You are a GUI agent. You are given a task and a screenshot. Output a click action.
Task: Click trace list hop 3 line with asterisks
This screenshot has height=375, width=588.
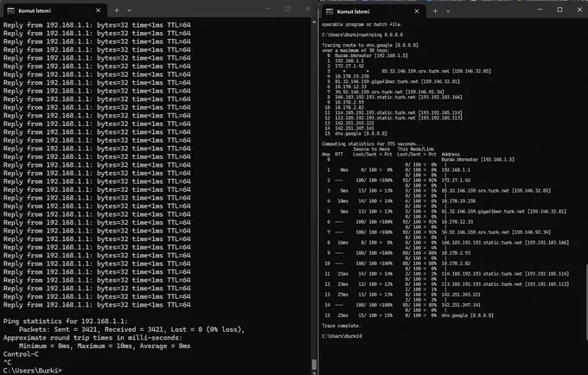point(409,71)
